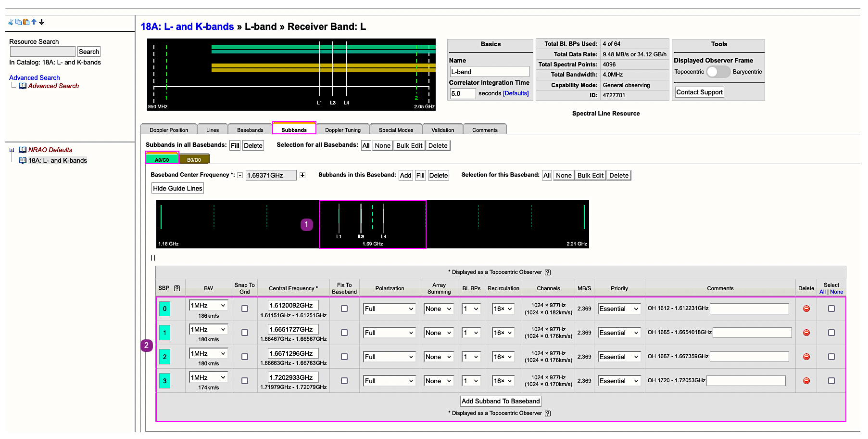The height and width of the screenshot is (439, 868).
Task: Click the paste clipboard icon
Action: 26,22
